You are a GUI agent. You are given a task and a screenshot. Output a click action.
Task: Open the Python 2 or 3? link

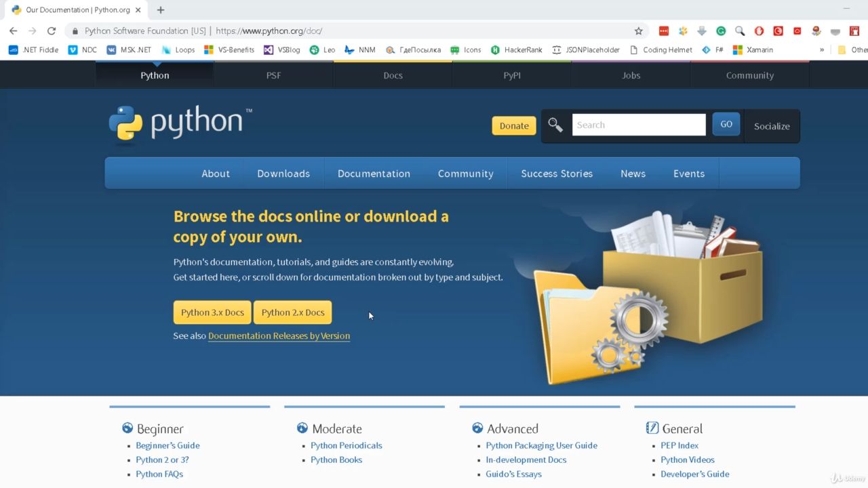coord(162,460)
